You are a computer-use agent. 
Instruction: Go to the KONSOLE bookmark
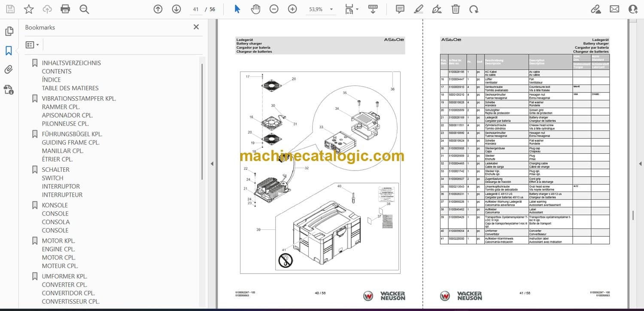[x=55, y=205]
